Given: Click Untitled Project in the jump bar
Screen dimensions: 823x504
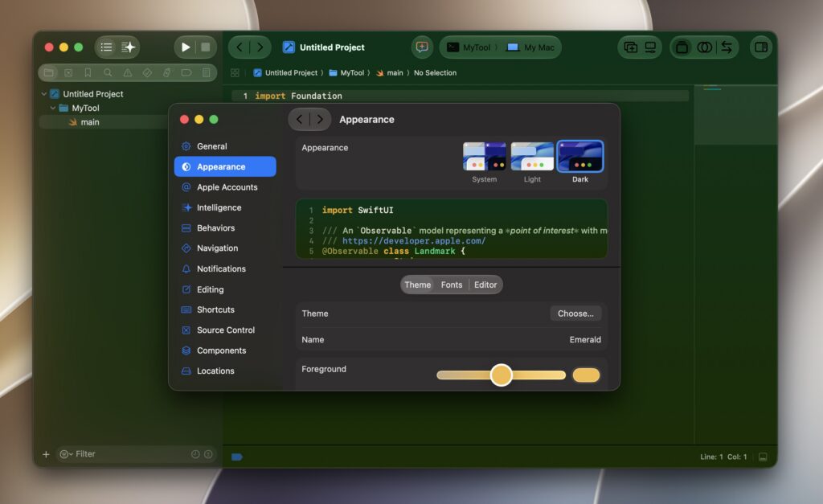Looking at the screenshot, I should click(286, 73).
